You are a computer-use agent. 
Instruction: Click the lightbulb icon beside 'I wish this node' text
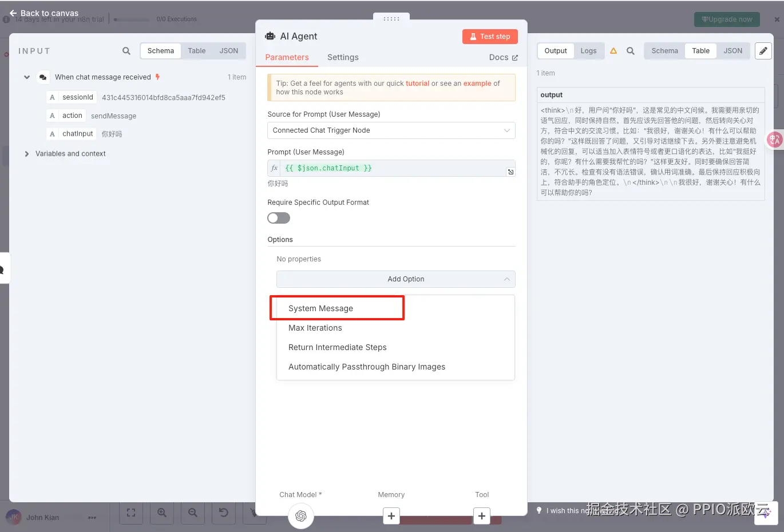539,510
